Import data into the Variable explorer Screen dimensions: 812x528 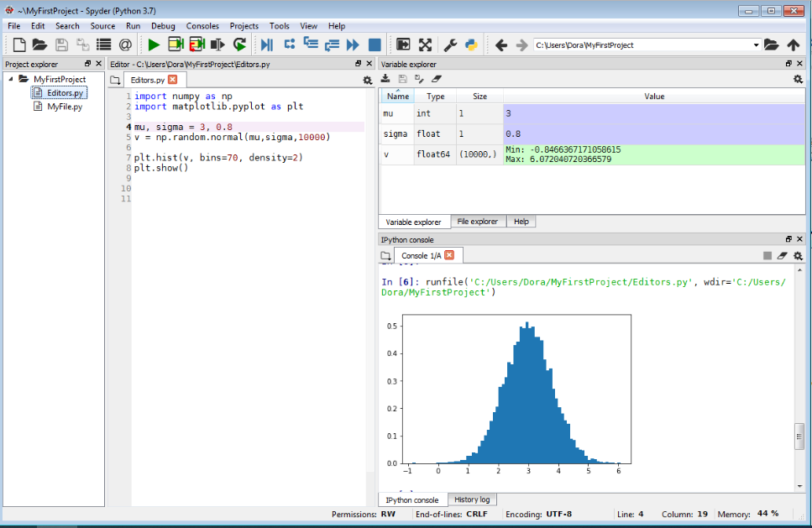point(386,78)
